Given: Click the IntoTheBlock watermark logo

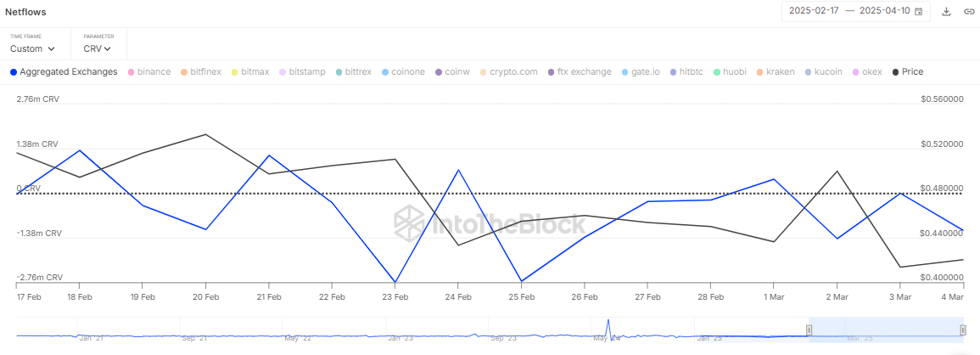Looking at the screenshot, I should (490, 223).
